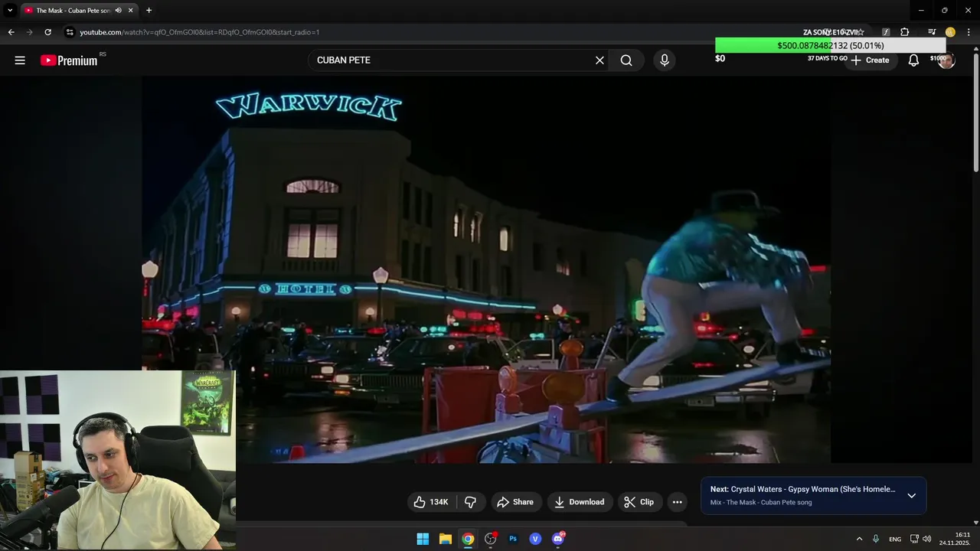Open Chrome extensions puzzle icon

click(904, 32)
